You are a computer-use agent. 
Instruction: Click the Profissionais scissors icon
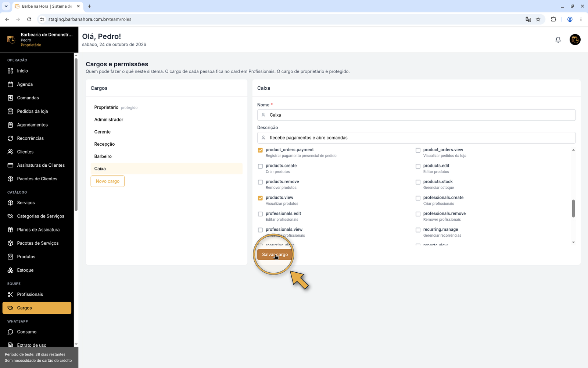pos(10,294)
